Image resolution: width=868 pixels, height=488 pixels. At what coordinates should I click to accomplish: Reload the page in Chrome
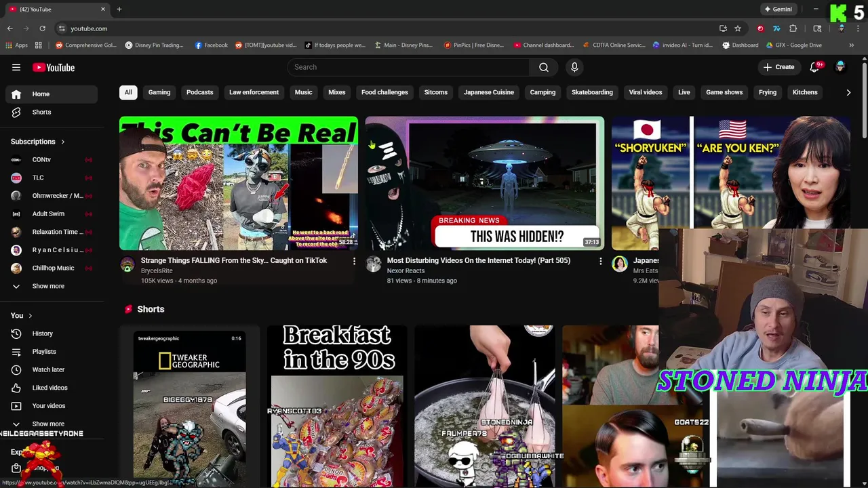tap(42, 28)
